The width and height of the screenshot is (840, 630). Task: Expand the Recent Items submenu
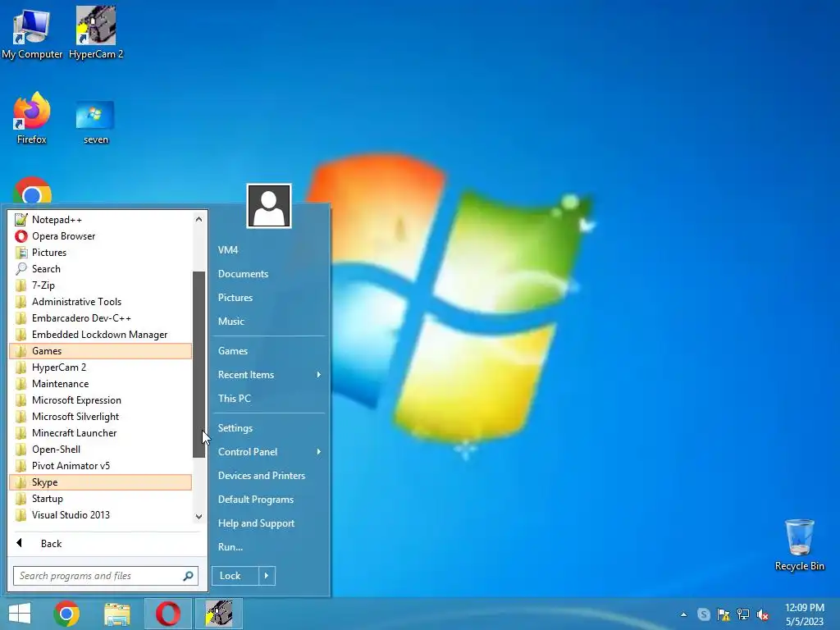click(x=269, y=375)
